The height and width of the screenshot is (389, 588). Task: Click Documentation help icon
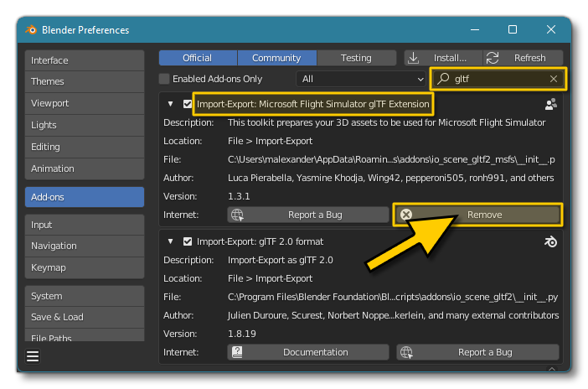coord(237,352)
